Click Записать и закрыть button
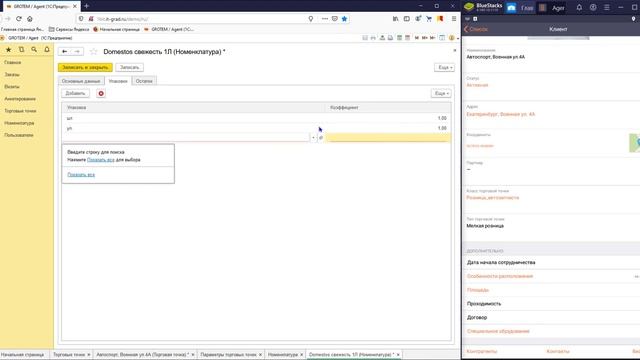 (x=85, y=67)
